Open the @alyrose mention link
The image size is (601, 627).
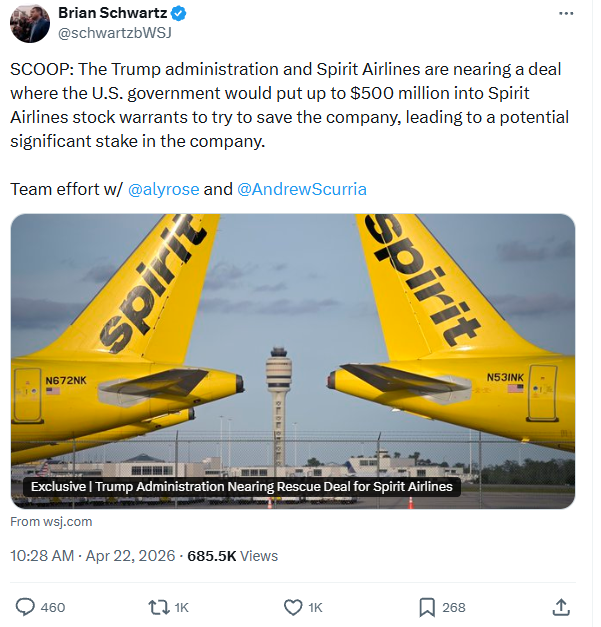click(164, 189)
